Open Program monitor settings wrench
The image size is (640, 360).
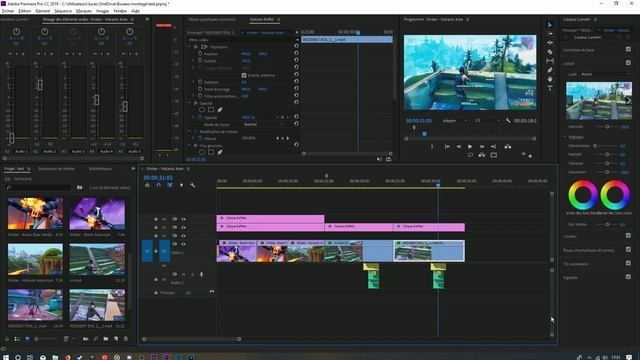(x=508, y=121)
